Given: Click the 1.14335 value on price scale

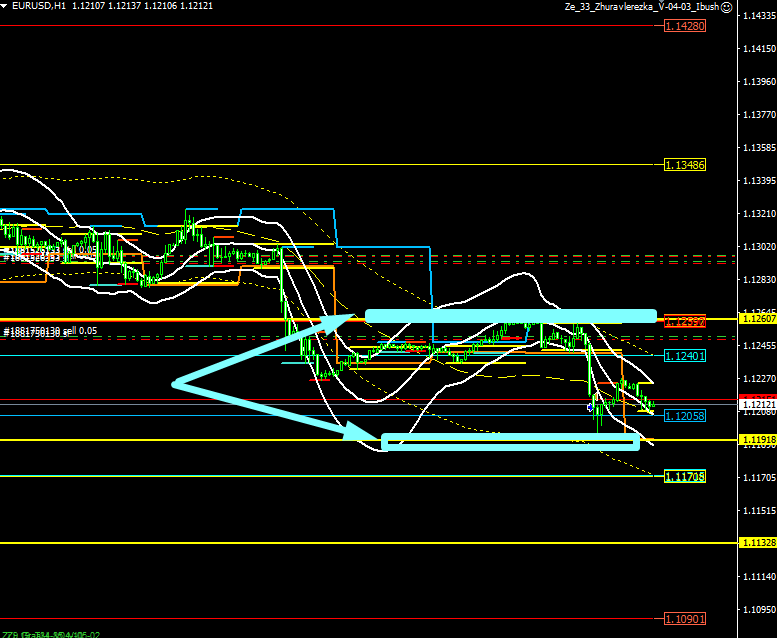Looking at the screenshot, I should pyautogui.click(x=759, y=16).
